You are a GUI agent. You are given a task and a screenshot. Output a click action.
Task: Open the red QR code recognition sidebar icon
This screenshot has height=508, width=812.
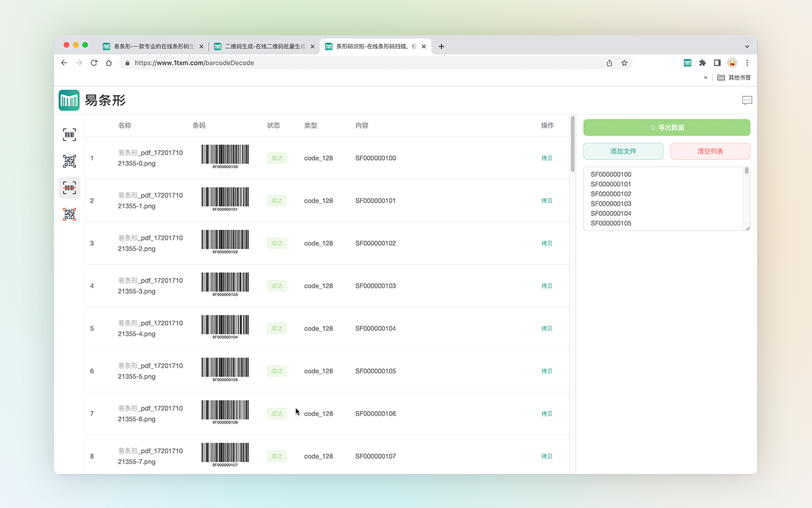(69, 215)
